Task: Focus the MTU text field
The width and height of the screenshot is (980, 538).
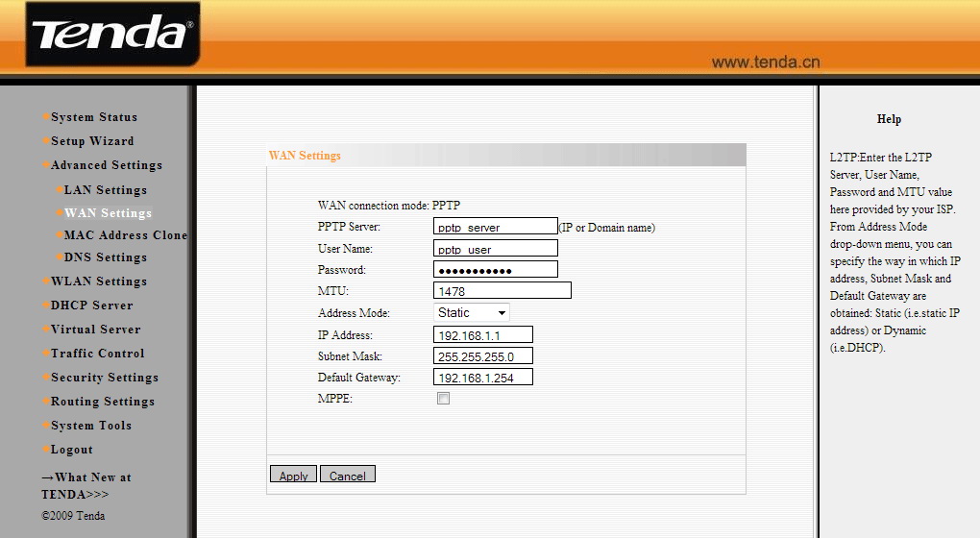Action: [x=502, y=290]
